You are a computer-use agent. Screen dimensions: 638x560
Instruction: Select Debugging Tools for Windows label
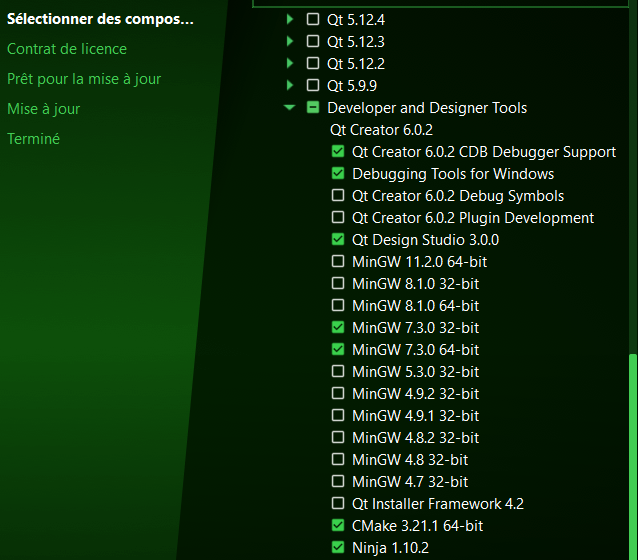(x=453, y=174)
